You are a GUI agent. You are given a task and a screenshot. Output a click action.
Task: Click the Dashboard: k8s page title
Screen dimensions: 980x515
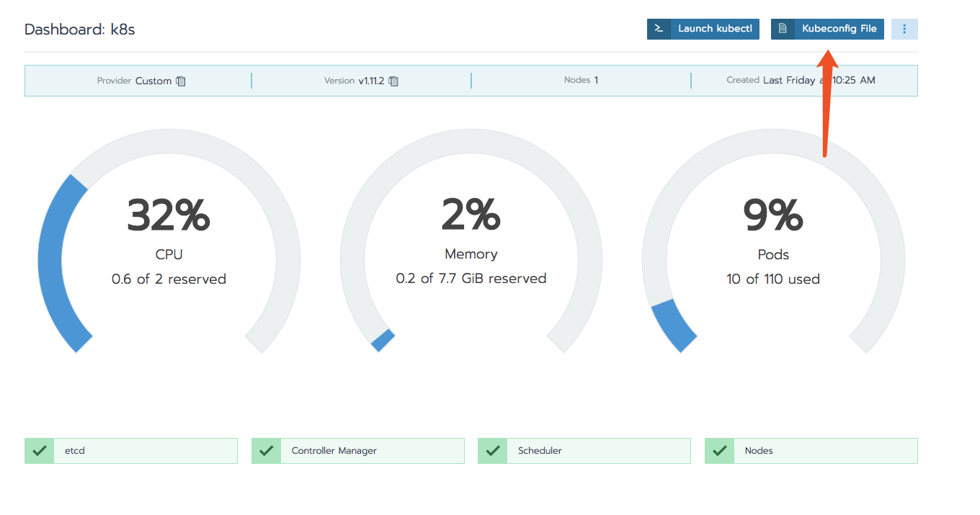pos(79,30)
